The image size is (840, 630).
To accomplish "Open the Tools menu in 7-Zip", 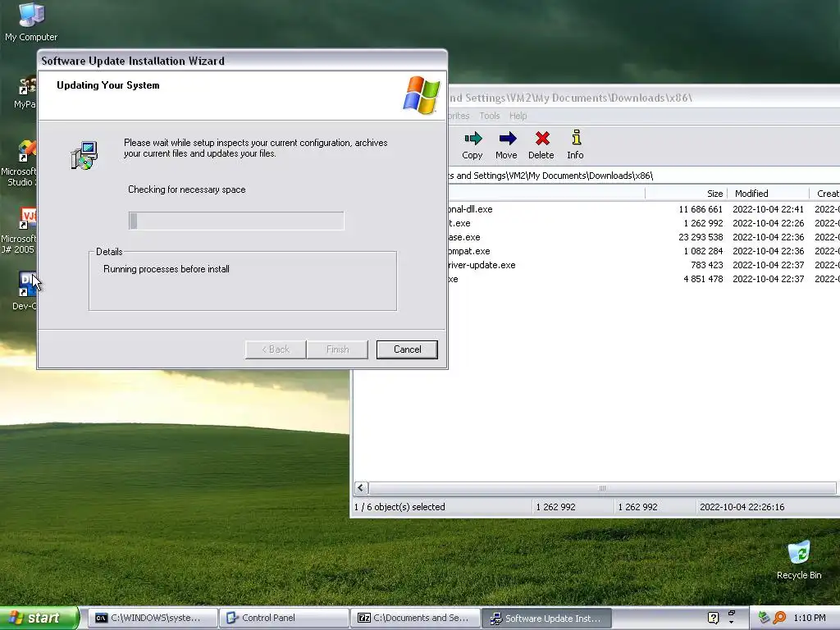I will (x=489, y=116).
